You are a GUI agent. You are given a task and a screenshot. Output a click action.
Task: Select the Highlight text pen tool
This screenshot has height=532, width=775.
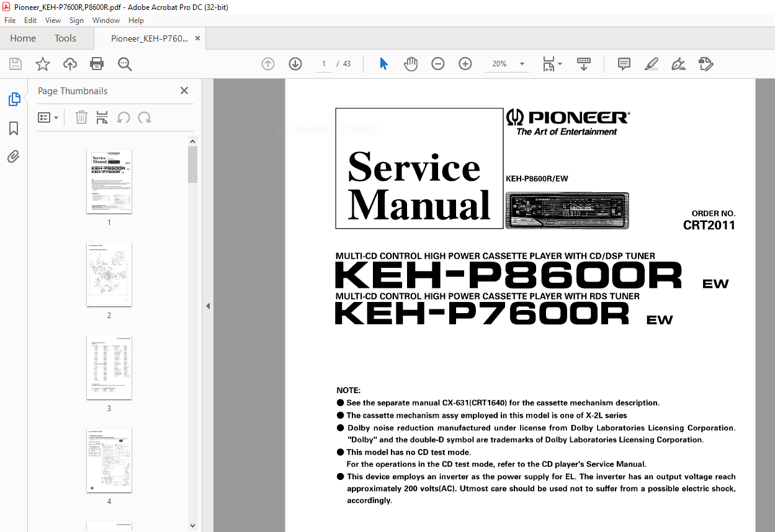[652, 64]
